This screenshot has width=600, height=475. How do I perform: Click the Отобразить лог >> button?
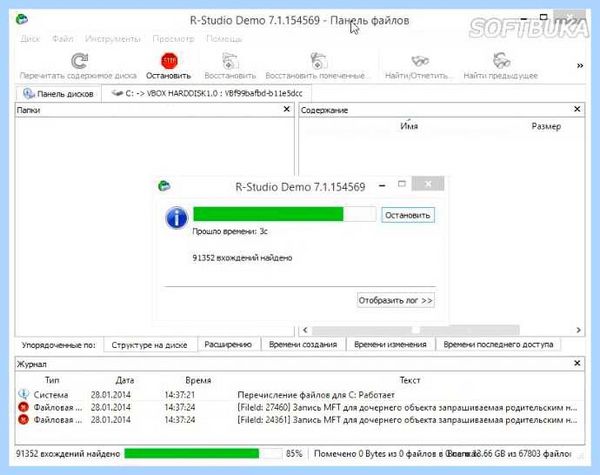click(395, 300)
